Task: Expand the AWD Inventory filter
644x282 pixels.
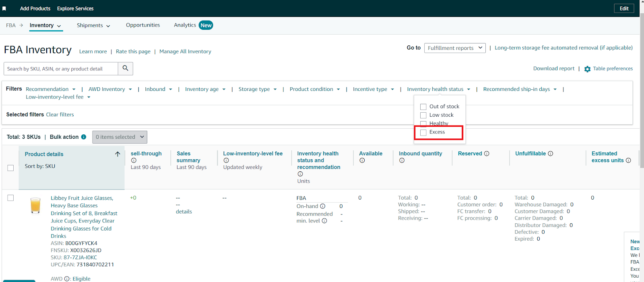Action: point(110,89)
